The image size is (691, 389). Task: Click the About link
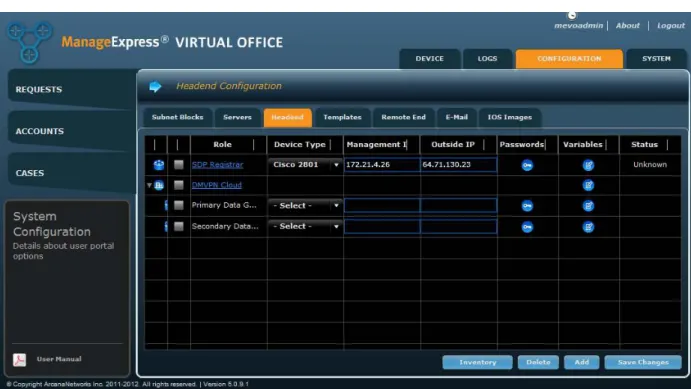(628, 26)
